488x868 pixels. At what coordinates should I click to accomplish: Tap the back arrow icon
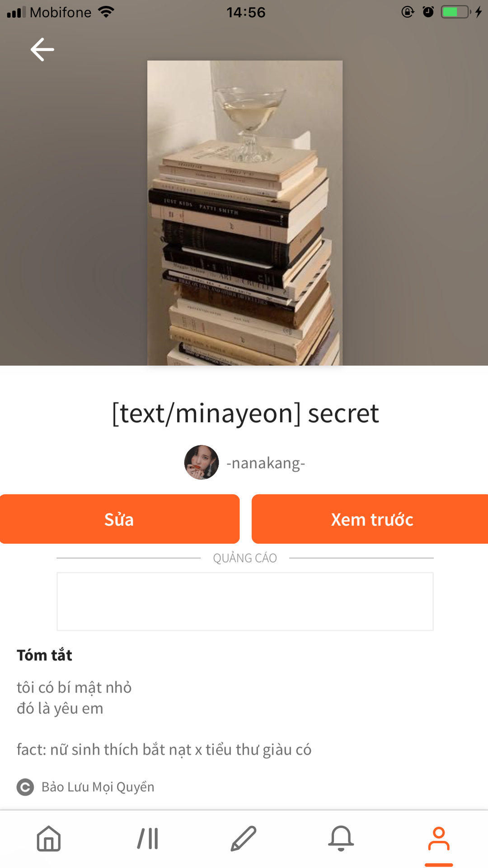coord(42,49)
